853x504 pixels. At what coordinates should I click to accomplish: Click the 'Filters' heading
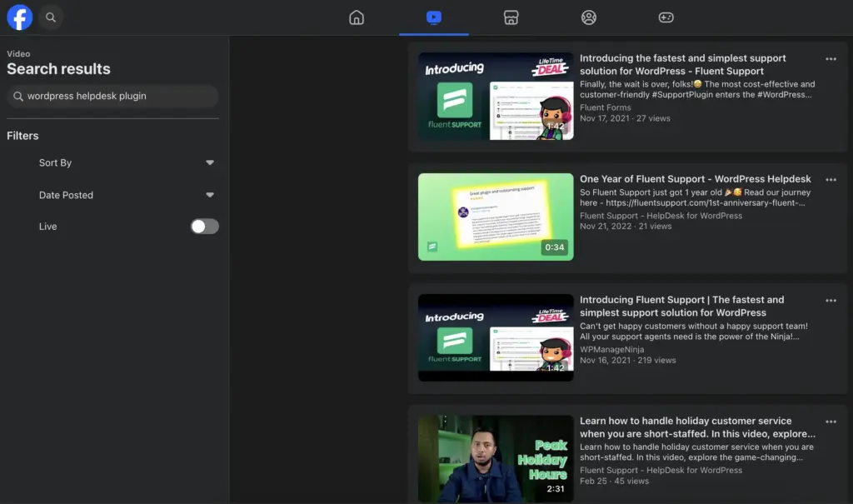click(22, 136)
